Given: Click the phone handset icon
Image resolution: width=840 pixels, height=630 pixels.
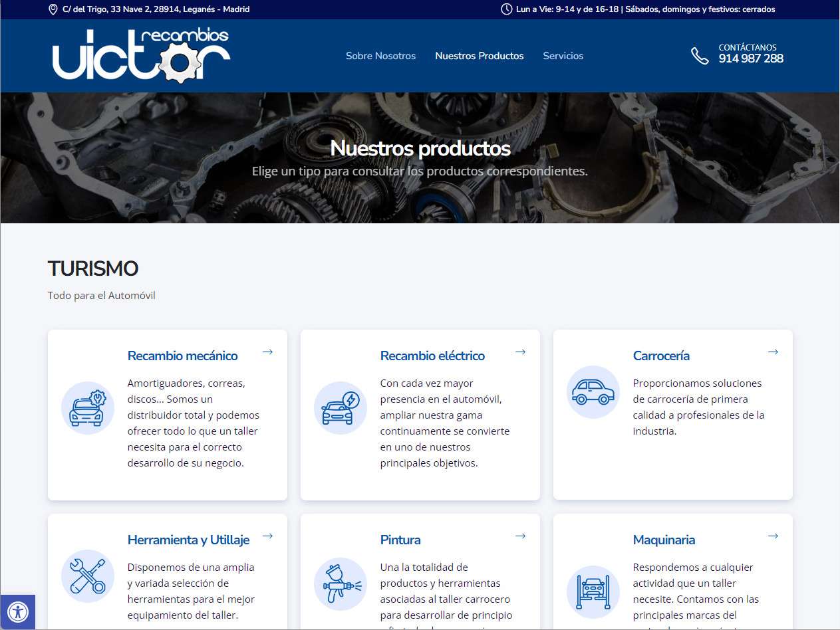Looking at the screenshot, I should tap(700, 56).
